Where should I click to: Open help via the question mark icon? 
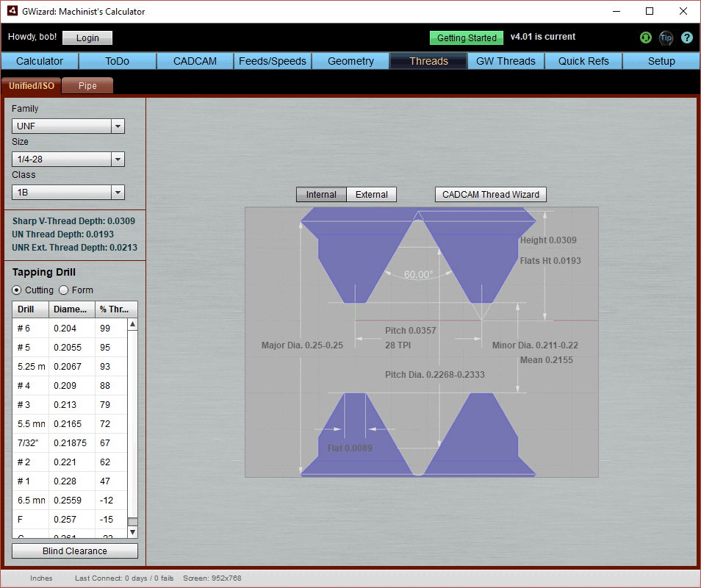[x=686, y=37]
